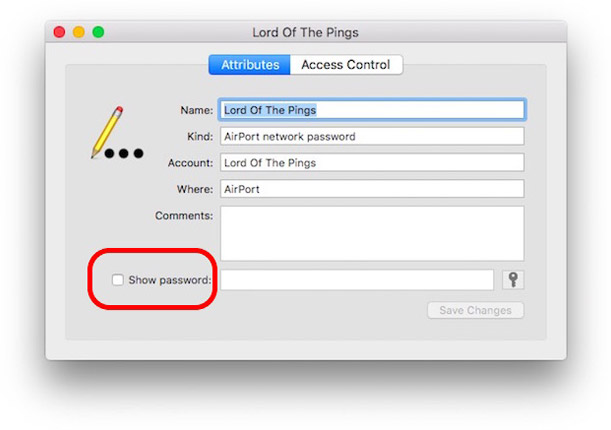This screenshot has height=430, width=611.
Task: Click the empty password text field
Action: [x=357, y=280]
